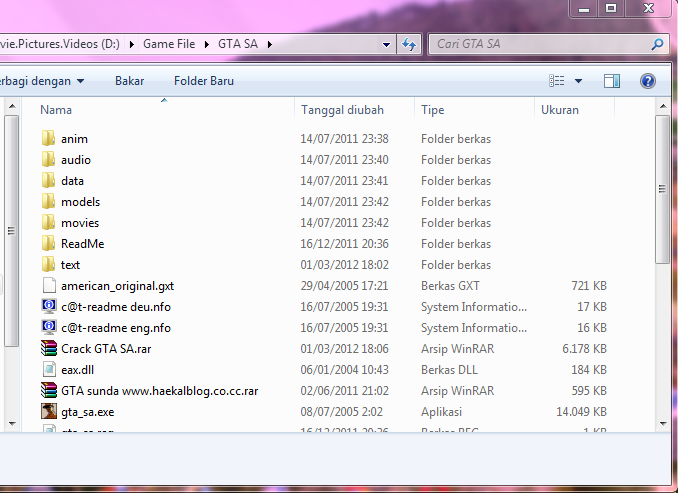Open the help icon

648,81
